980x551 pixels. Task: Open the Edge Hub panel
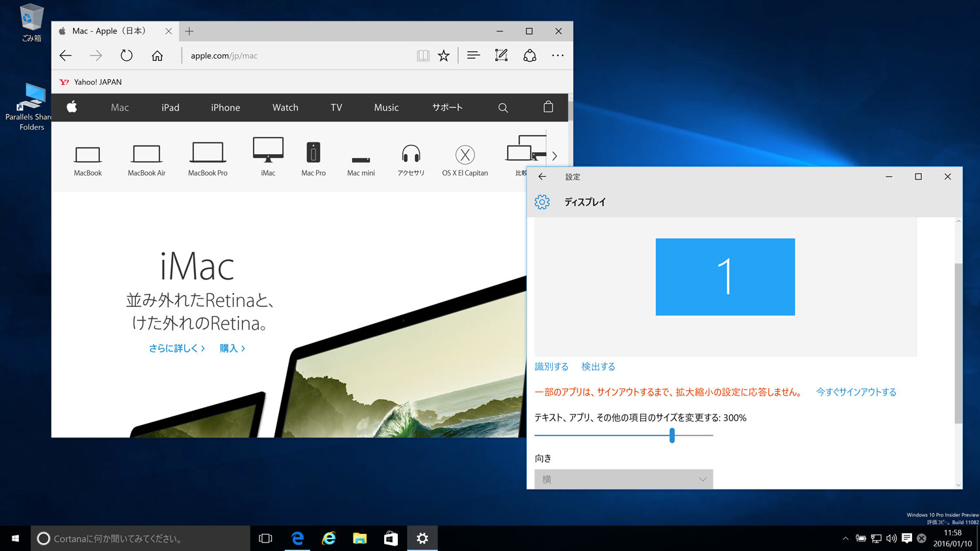tap(474, 55)
